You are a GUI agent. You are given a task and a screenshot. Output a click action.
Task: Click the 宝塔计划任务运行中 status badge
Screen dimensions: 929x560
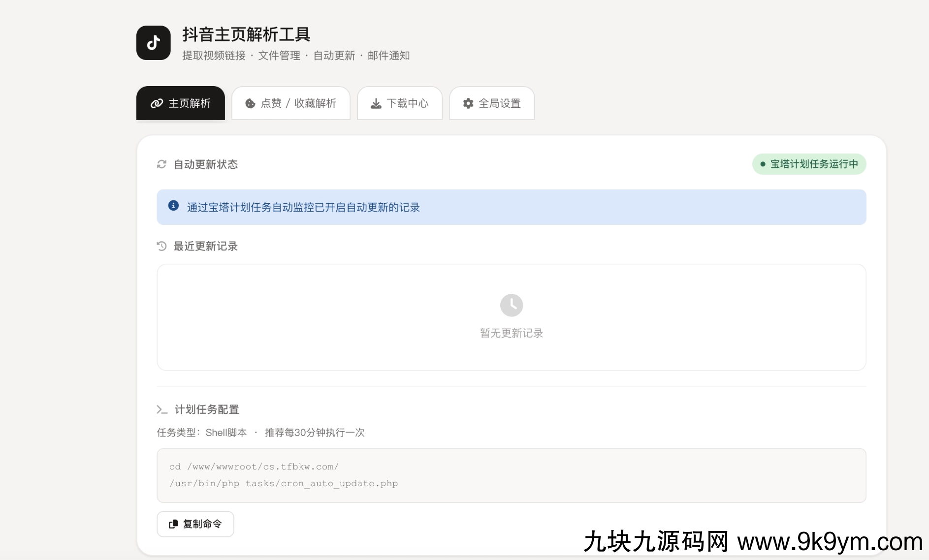coord(809,164)
